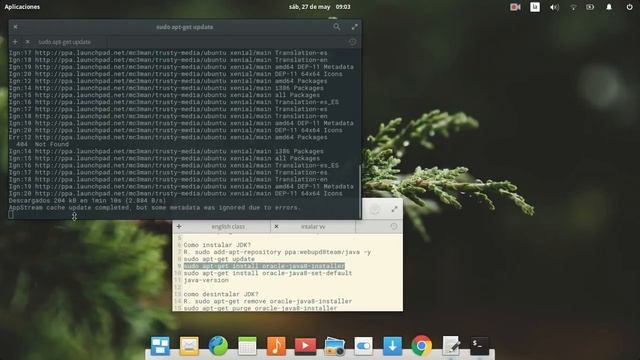Select the 'sudo apt-get update' terminal tab
The image size is (640, 360).
point(64,42)
